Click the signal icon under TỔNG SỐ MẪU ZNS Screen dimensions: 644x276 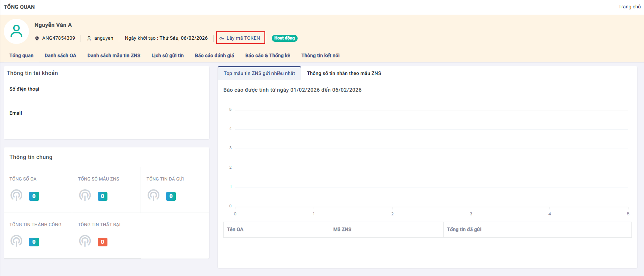pyautogui.click(x=85, y=195)
